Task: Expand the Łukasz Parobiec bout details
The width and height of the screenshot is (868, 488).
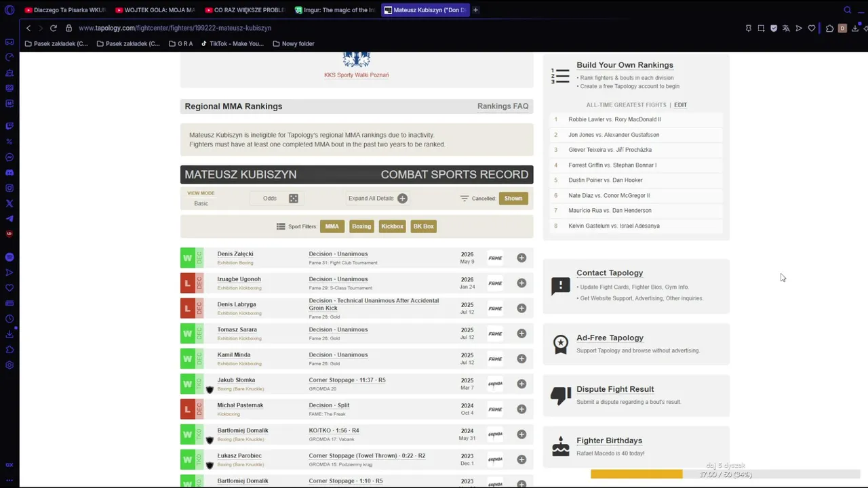Action: tap(521, 460)
